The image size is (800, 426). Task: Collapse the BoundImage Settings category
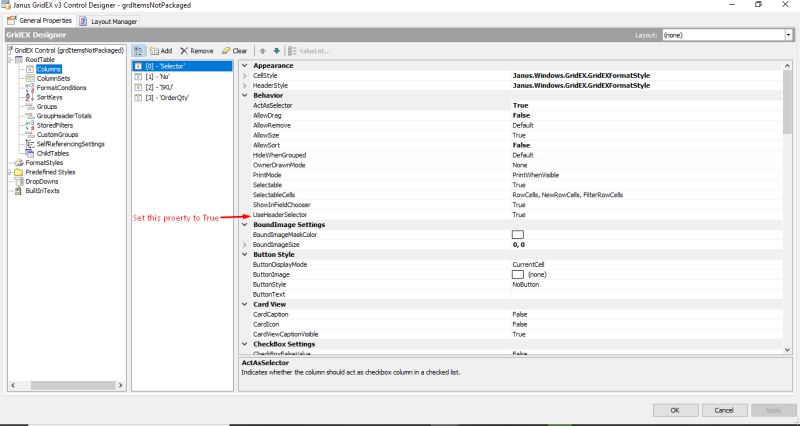coord(244,224)
